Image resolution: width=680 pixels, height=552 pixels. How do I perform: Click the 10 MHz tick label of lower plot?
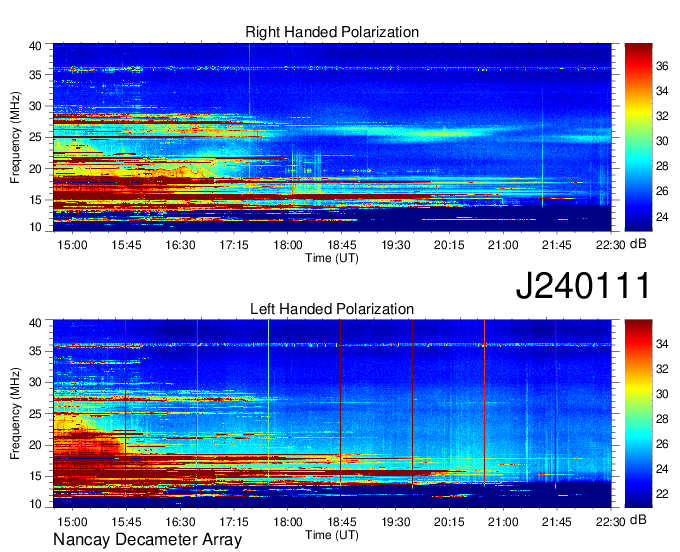(35, 504)
